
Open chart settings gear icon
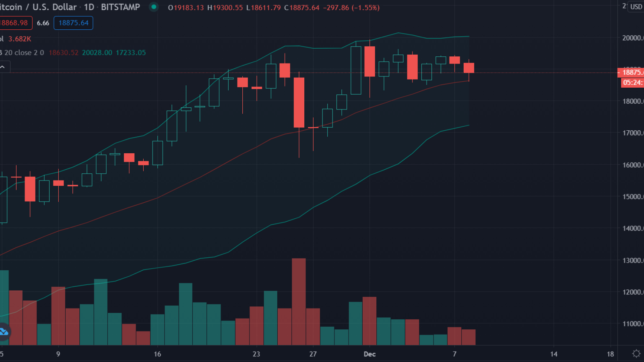636,354
